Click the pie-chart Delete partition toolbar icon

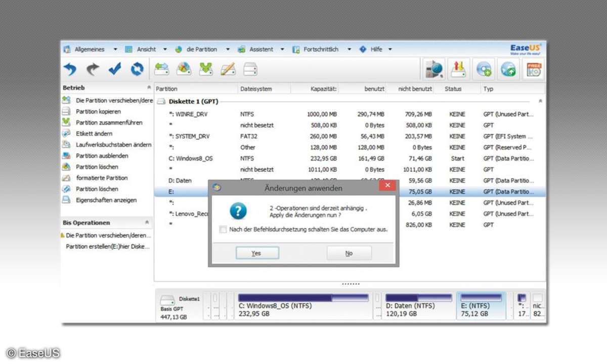(184, 69)
